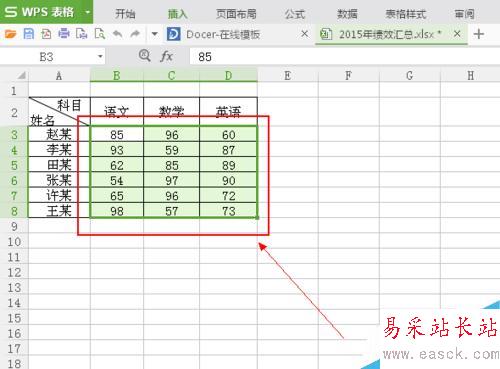Export to PDF icon in toolbar
500x369 pixels.
pos(46,34)
